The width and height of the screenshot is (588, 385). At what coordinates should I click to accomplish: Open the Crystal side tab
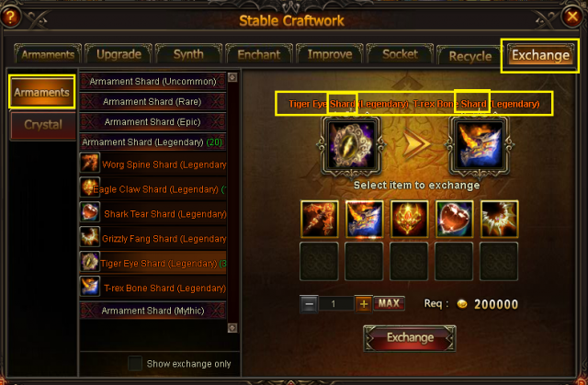(43, 125)
